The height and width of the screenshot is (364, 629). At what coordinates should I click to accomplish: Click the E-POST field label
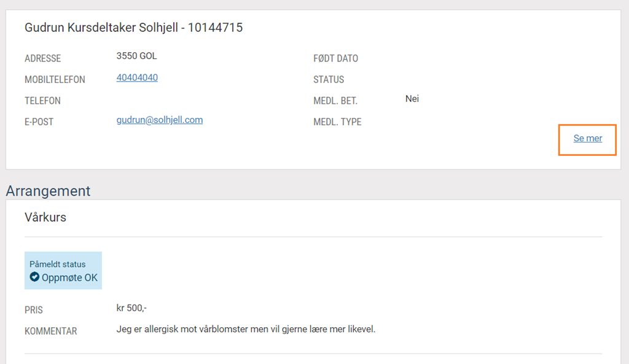39,122
